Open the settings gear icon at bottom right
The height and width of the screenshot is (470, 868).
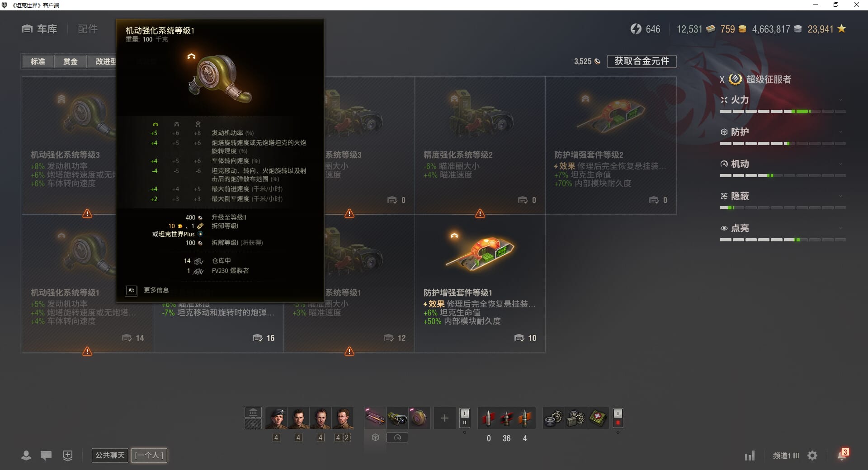pos(812,456)
